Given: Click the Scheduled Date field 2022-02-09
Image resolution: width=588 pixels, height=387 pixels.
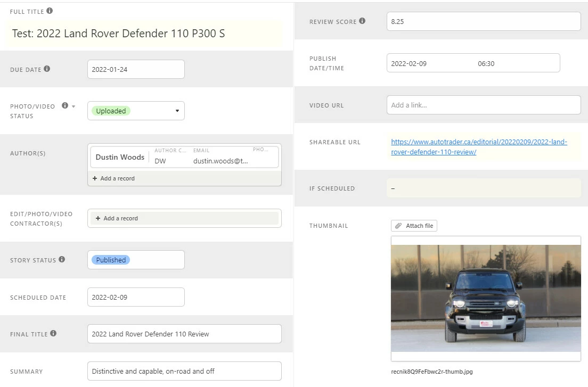Looking at the screenshot, I should (136, 297).
